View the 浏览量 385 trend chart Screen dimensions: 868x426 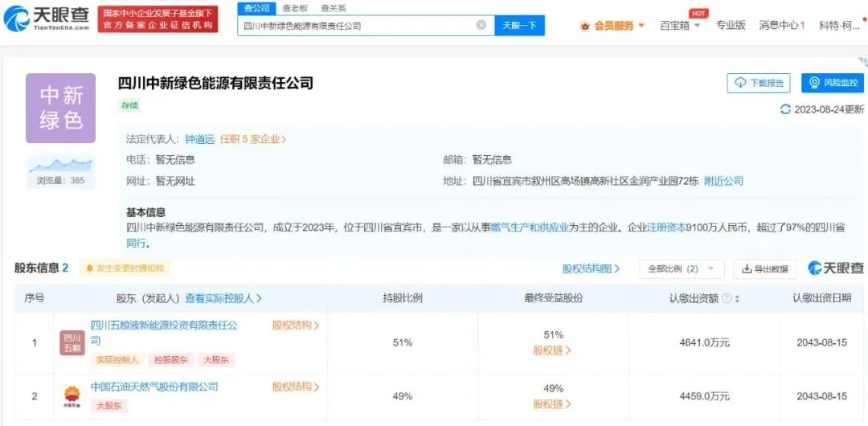[x=60, y=165]
